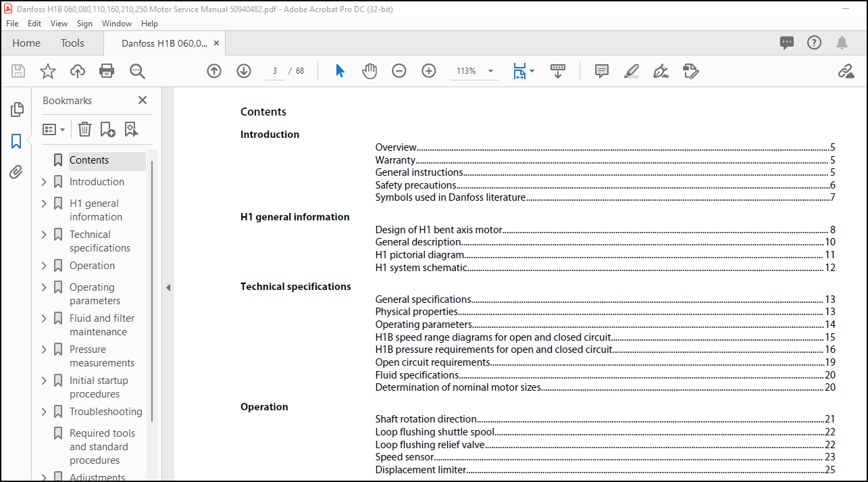Expand the Operation bookmark

(x=44, y=266)
